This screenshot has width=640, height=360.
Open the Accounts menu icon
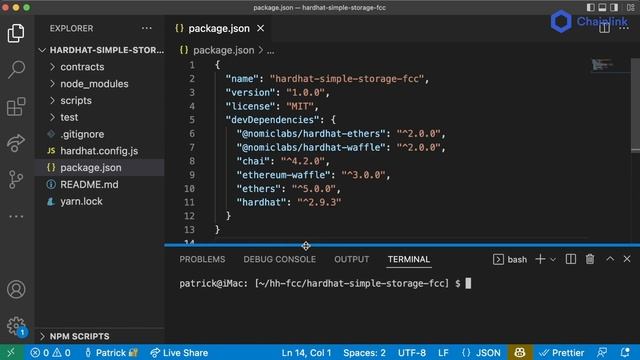pos(16,289)
